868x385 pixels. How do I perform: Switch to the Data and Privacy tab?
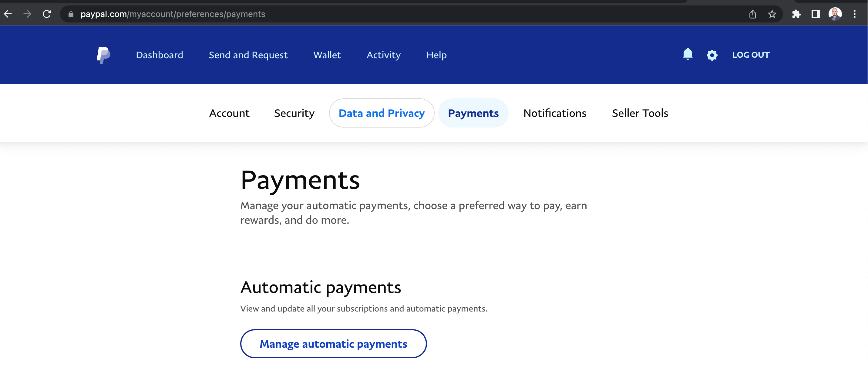coord(382,113)
